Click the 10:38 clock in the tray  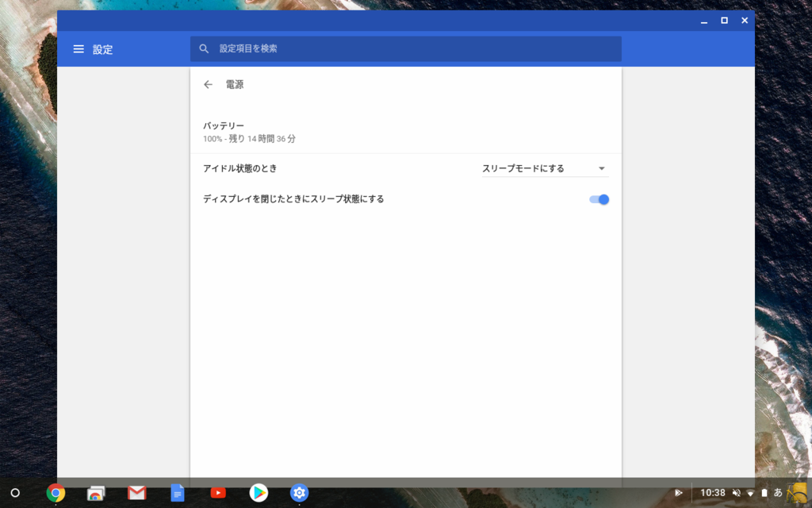tap(713, 493)
